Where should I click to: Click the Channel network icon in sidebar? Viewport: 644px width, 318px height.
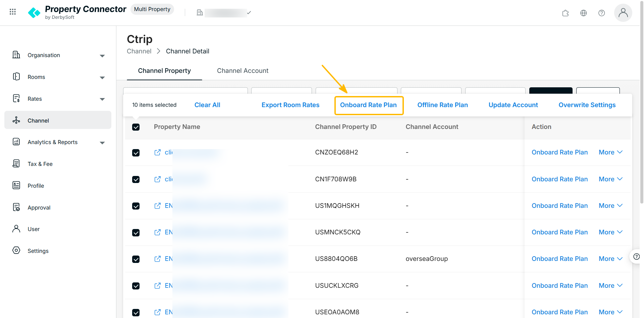pos(16,120)
